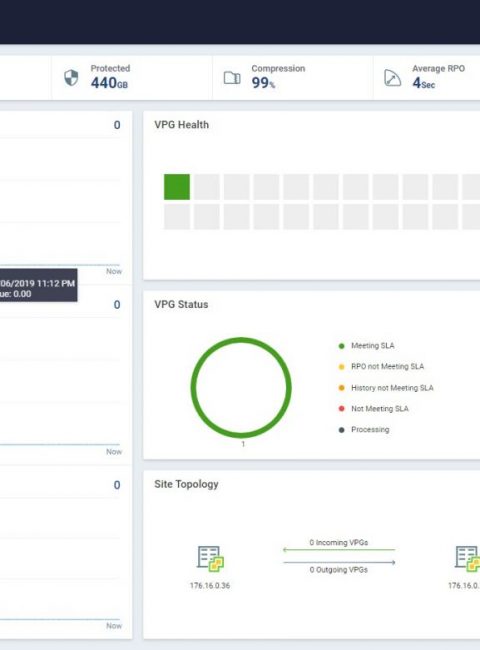
Task: Click the Site Topology panel title
Action: pos(186,484)
